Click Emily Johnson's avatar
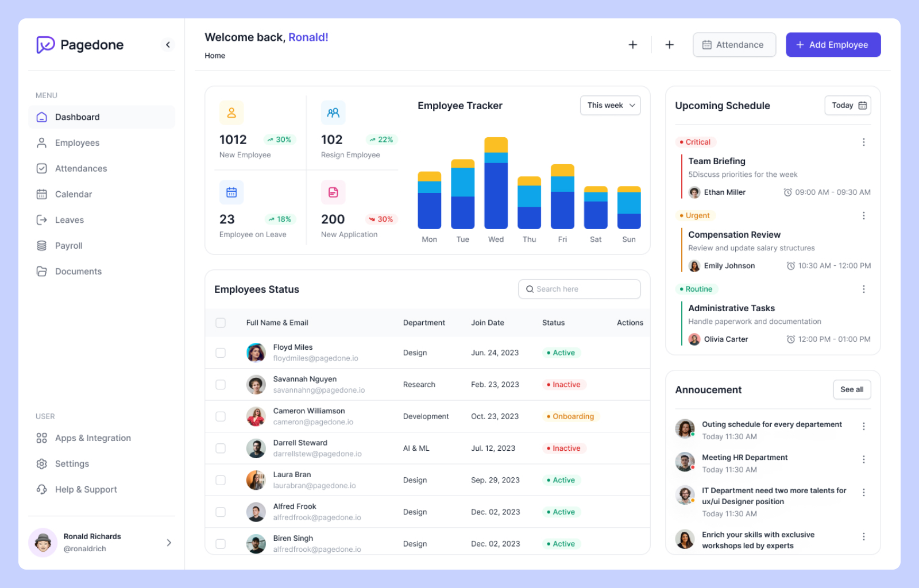The height and width of the screenshot is (588, 919). coord(694,266)
